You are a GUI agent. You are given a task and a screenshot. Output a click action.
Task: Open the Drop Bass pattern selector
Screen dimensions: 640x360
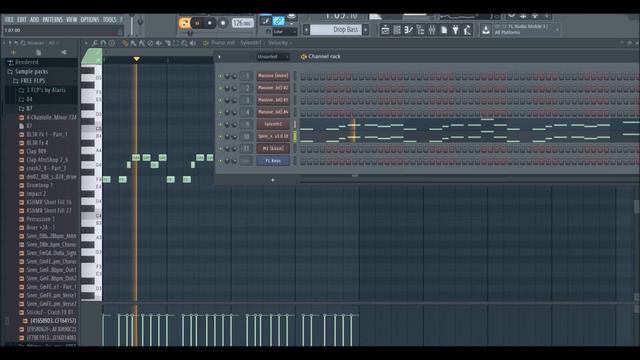336,30
